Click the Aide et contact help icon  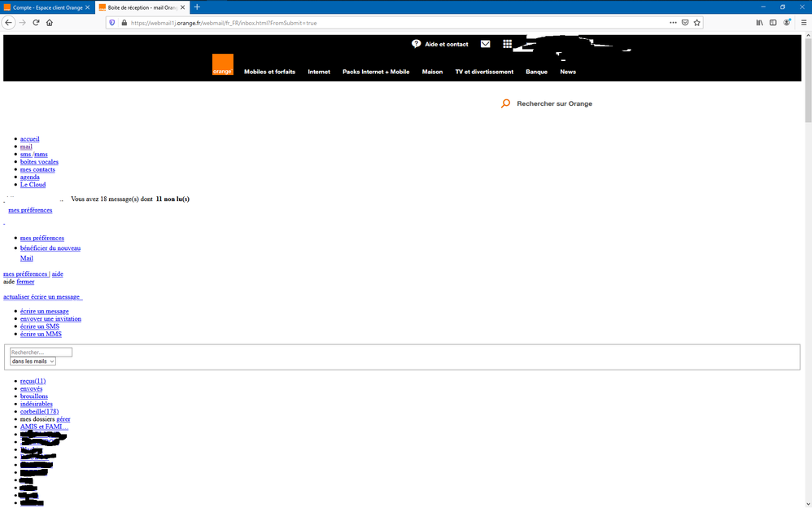416,44
